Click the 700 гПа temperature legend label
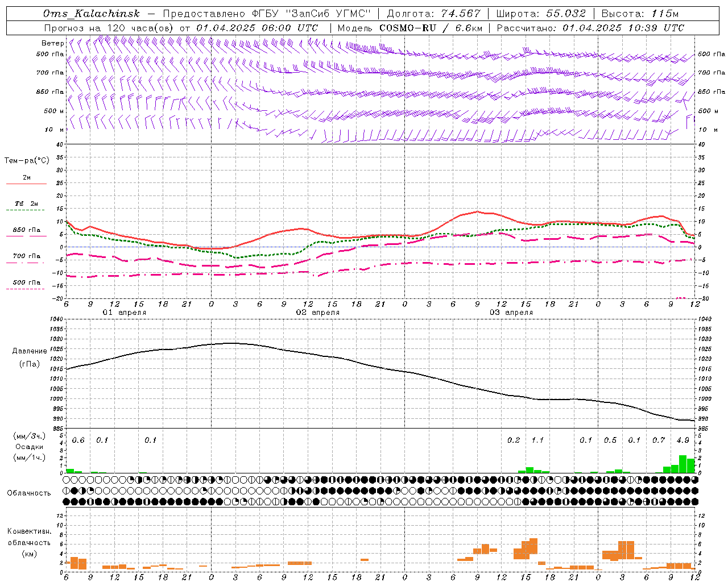This screenshot has height=582, width=728. point(27,256)
